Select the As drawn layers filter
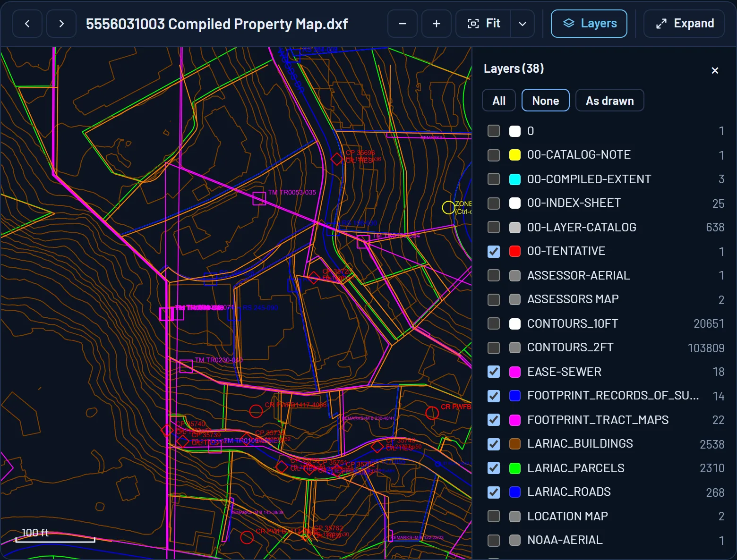The image size is (737, 560). click(610, 101)
